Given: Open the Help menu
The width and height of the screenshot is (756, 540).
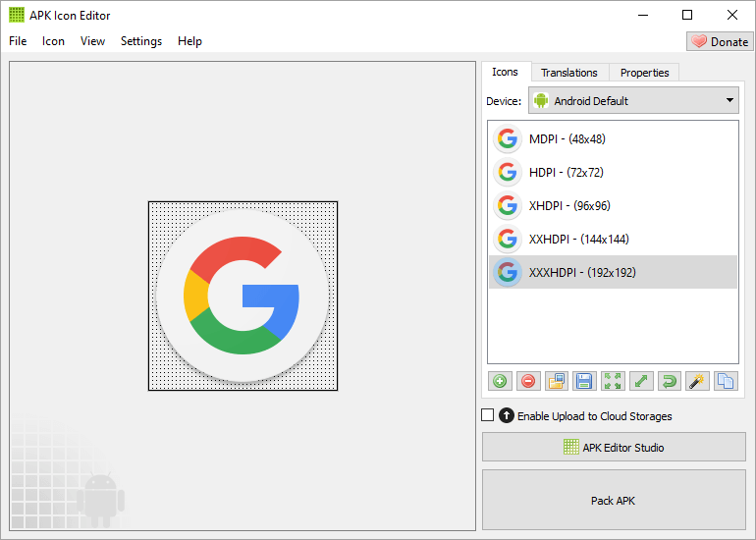Looking at the screenshot, I should 189,41.
